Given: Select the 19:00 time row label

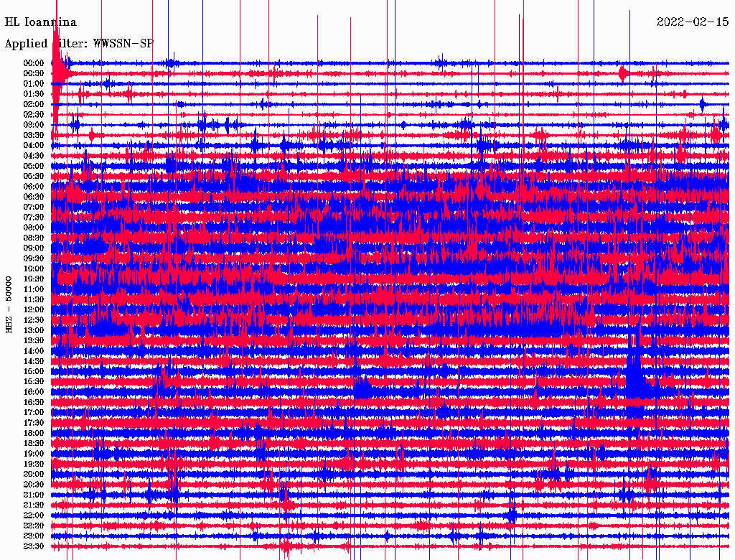Looking at the screenshot, I should click(x=34, y=454).
